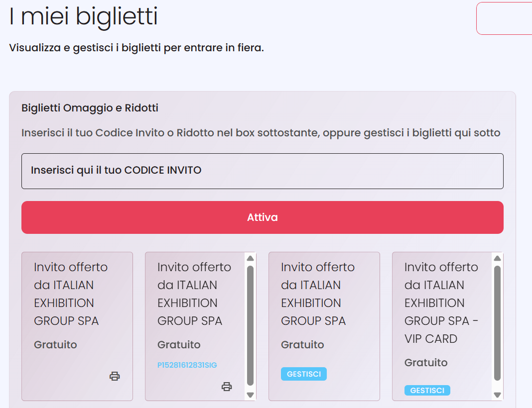Open ticket code link P15281612831SIG
Image resolution: width=532 pixels, height=408 pixels.
[x=187, y=365]
